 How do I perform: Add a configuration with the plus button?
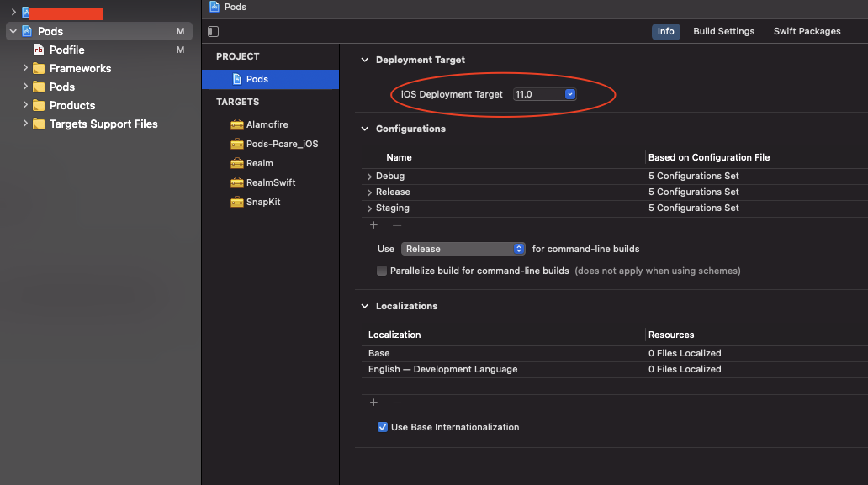coord(373,225)
